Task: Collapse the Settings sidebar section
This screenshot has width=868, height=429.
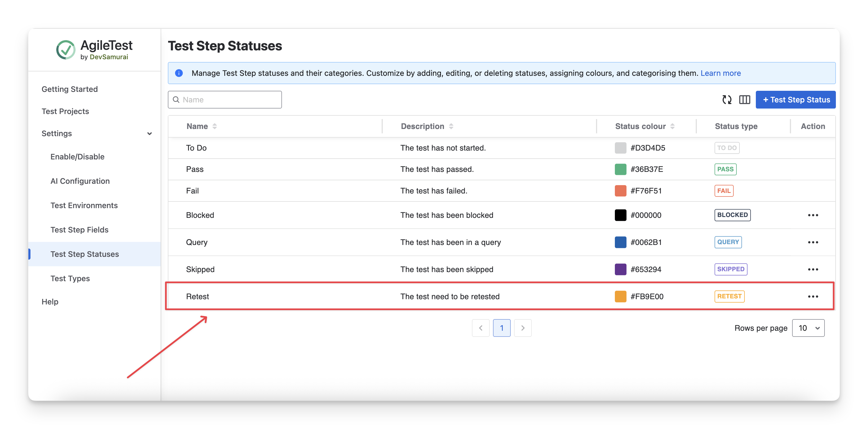Action: click(149, 134)
